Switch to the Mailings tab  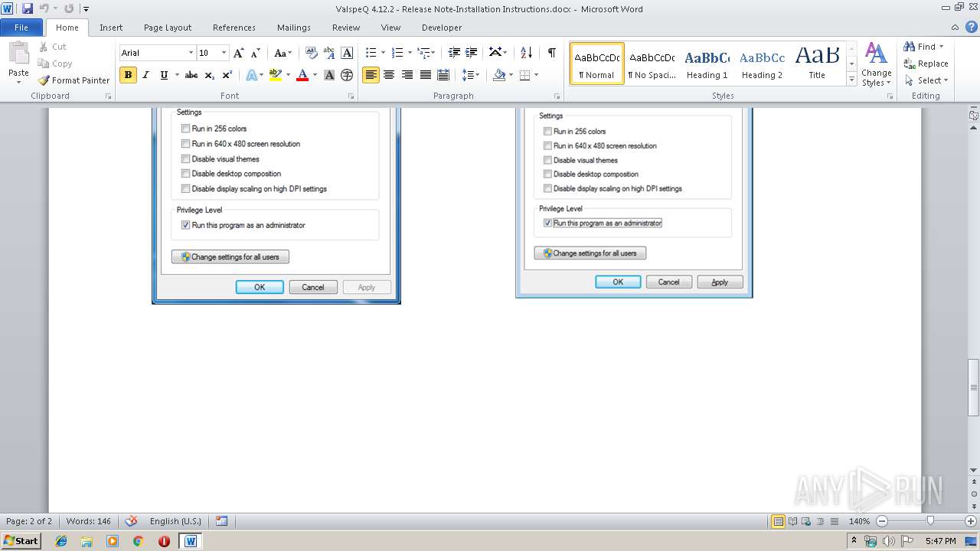pos(294,28)
